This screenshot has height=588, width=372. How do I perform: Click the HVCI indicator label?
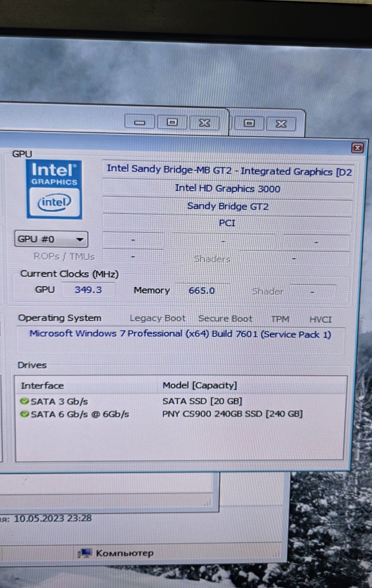(x=320, y=319)
